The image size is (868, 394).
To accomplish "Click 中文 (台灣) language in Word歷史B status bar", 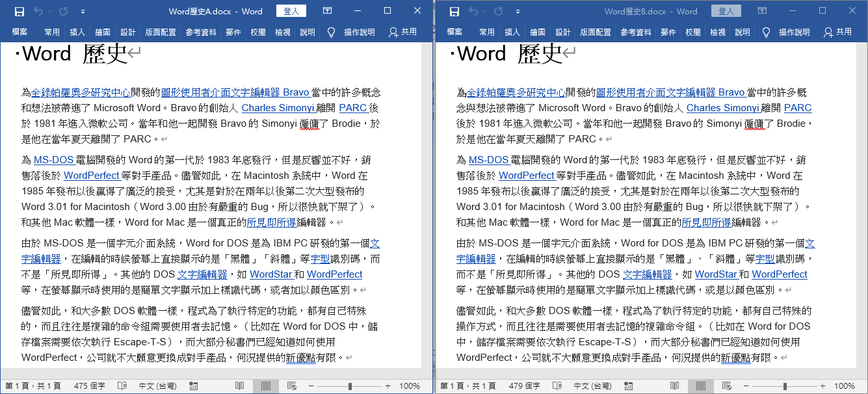I will tap(593, 386).
